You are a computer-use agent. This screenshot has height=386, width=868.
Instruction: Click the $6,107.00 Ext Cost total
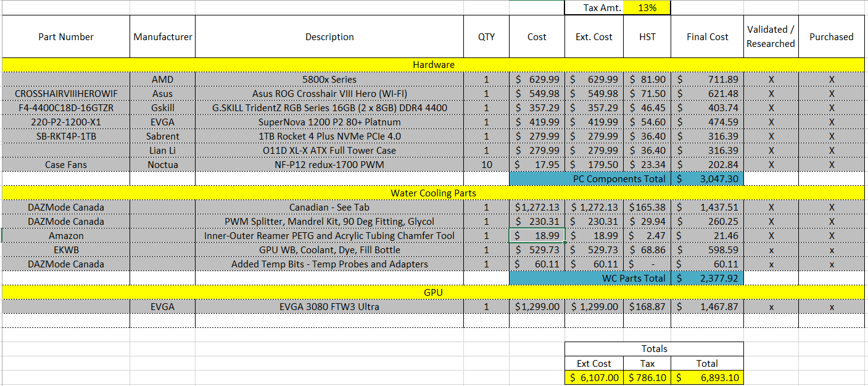pyautogui.click(x=594, y=377)
